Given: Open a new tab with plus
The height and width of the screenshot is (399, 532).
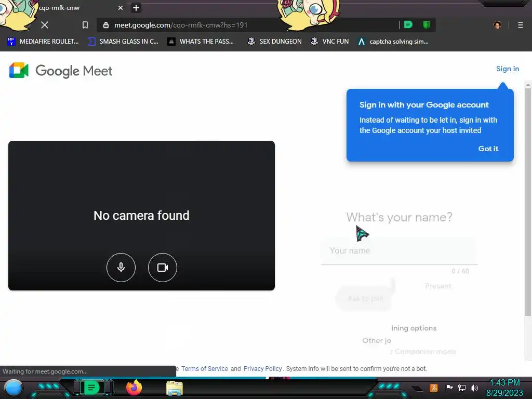Looking at the screenshot, I should [136, 8].
